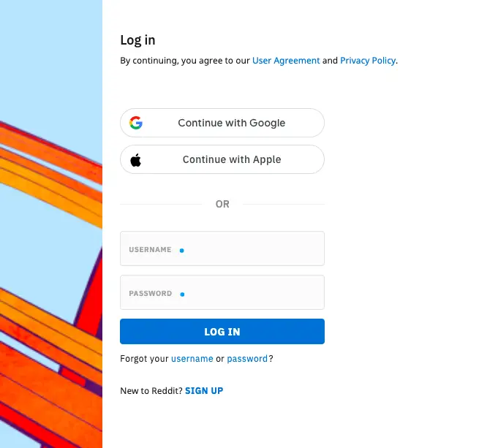
Task: Click the "New to Reddit?" text
Action: point(151,391)
